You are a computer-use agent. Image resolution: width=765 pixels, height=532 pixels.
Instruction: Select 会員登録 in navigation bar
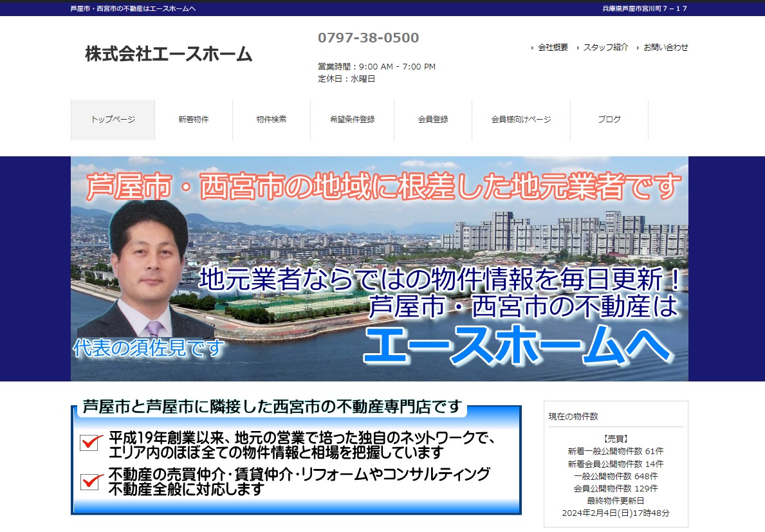[x=433, y=120]
